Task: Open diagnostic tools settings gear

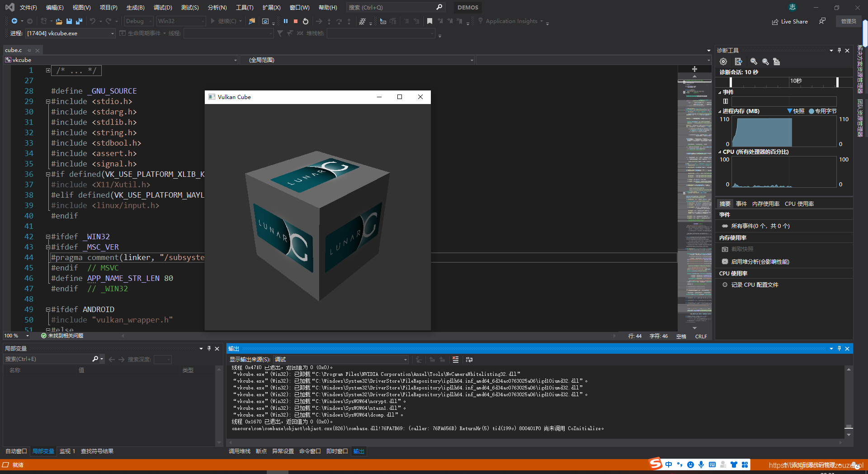Action: pos(723,62)
